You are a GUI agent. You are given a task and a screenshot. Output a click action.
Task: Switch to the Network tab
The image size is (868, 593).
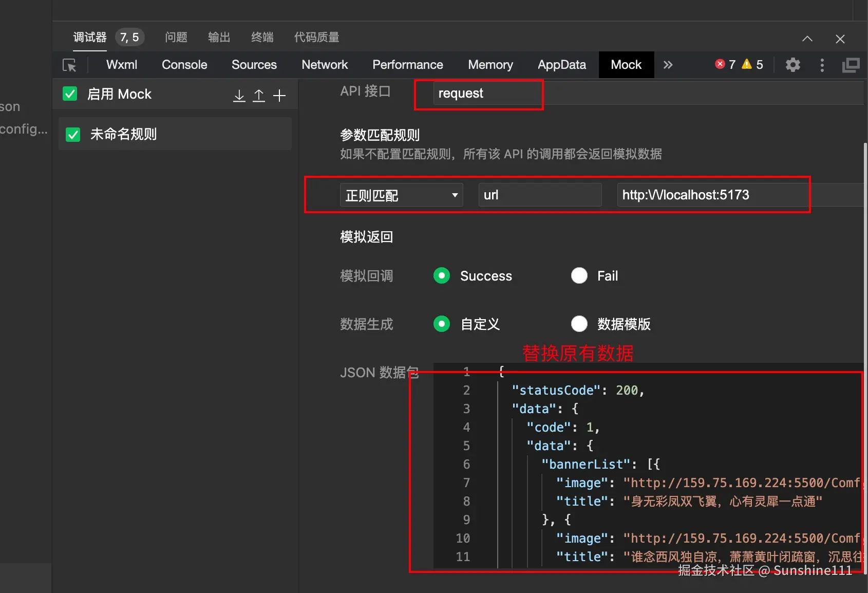click(325, 65)
